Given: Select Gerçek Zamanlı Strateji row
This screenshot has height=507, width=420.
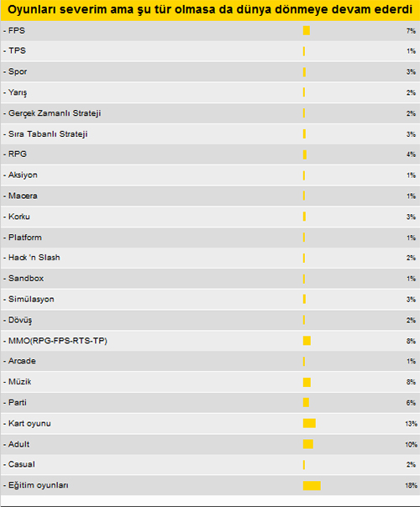Looking at the screenshot, I should coord(210,113).
